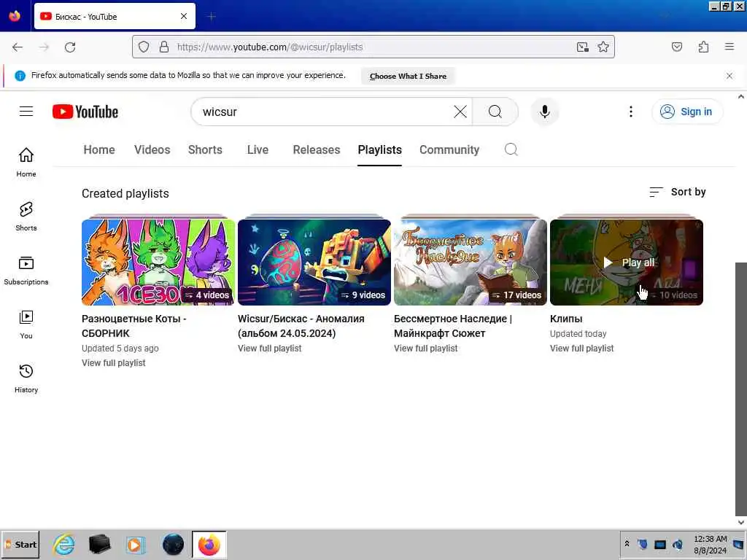Open Internet Explorer from taskbar
The image size is (747, 560).
point(64,544)
